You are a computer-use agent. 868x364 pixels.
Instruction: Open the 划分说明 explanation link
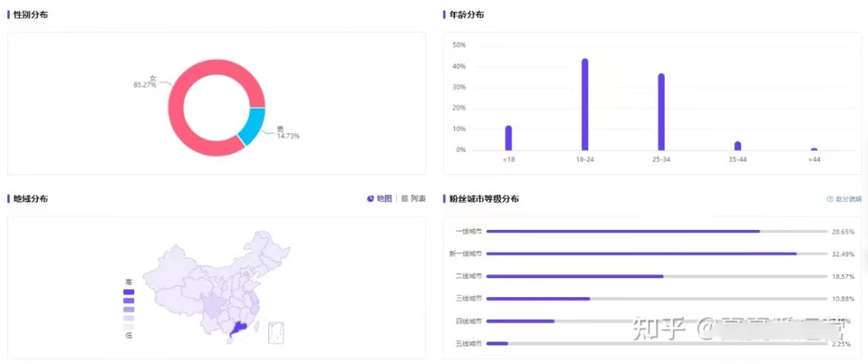(844, 198)
